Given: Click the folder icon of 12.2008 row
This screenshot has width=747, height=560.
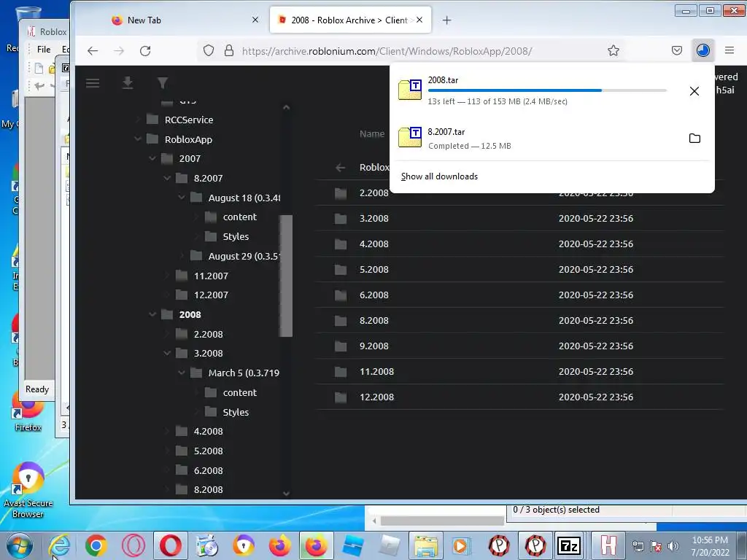Looking at the screenshot, I should pyautogui.click(x=341, y=397).
